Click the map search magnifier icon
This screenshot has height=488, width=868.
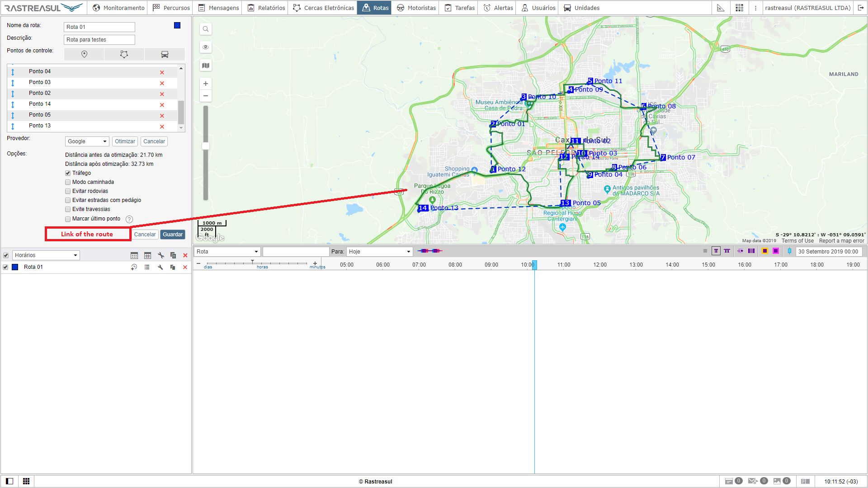(206, 29)
